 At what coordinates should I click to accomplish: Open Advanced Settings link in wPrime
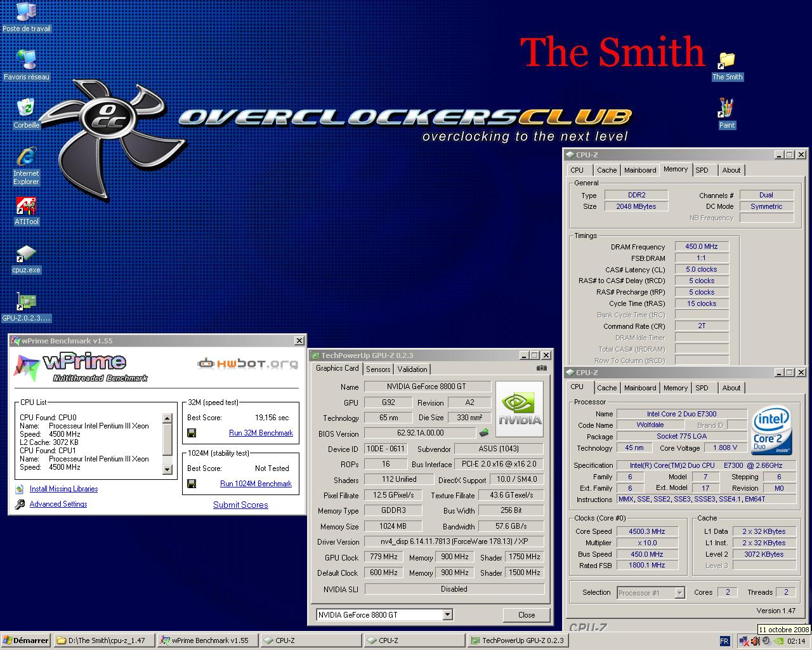pos(58,504)
